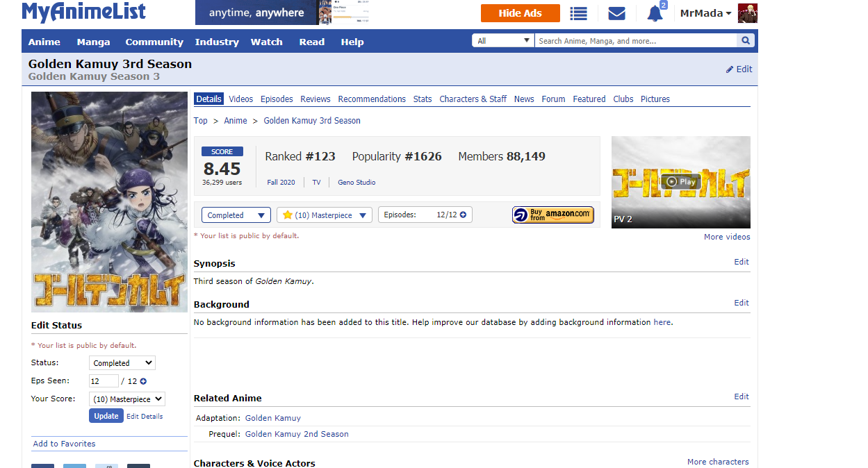Open the Industry menu

[x=217, y=42]
